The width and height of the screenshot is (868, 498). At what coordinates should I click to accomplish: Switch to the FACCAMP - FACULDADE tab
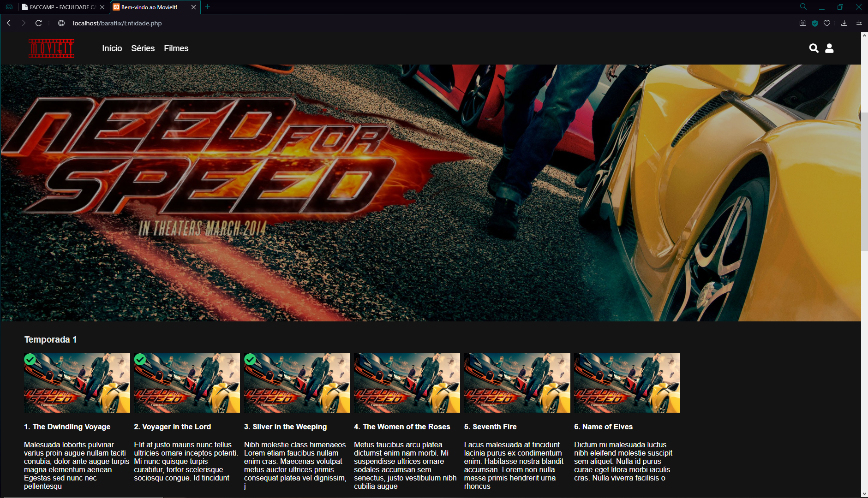point(63,7)
